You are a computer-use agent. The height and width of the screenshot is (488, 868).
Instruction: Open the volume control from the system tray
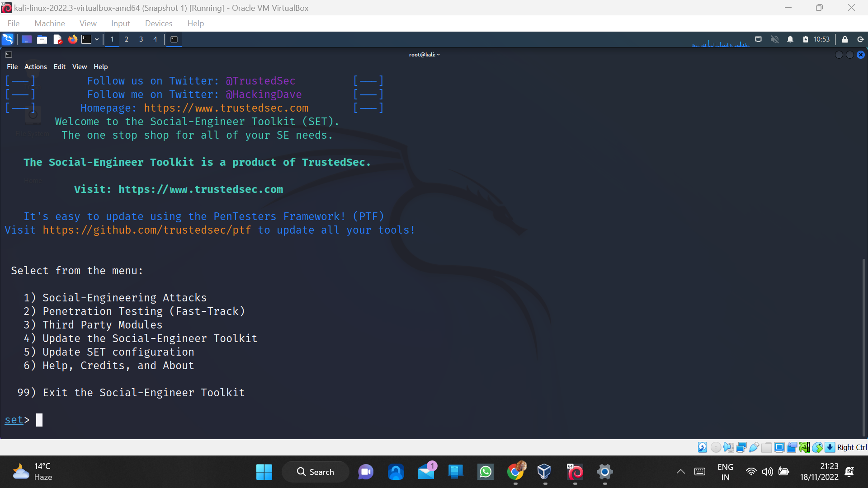[768, 471]
